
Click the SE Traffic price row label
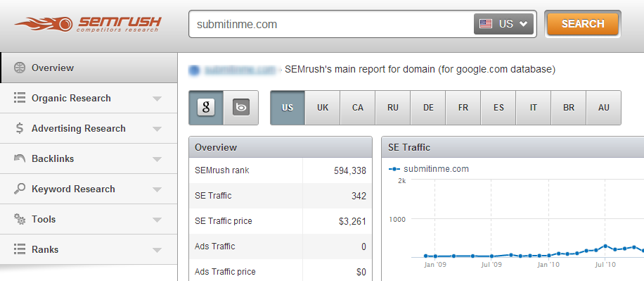(x=224, y=221)
